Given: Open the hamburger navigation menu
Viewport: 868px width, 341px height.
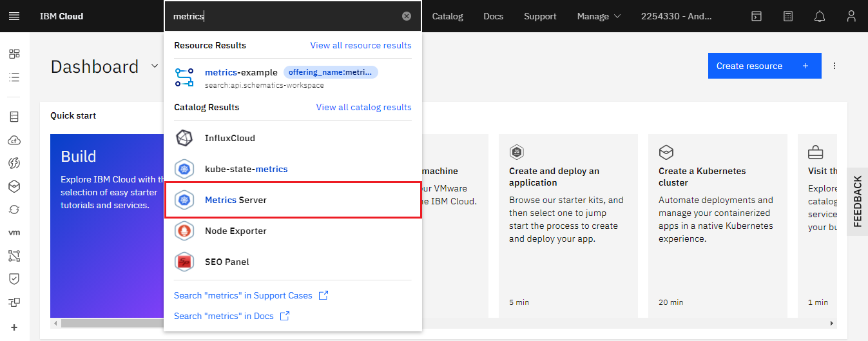Looking at the screenshot, I should (14, 16).
